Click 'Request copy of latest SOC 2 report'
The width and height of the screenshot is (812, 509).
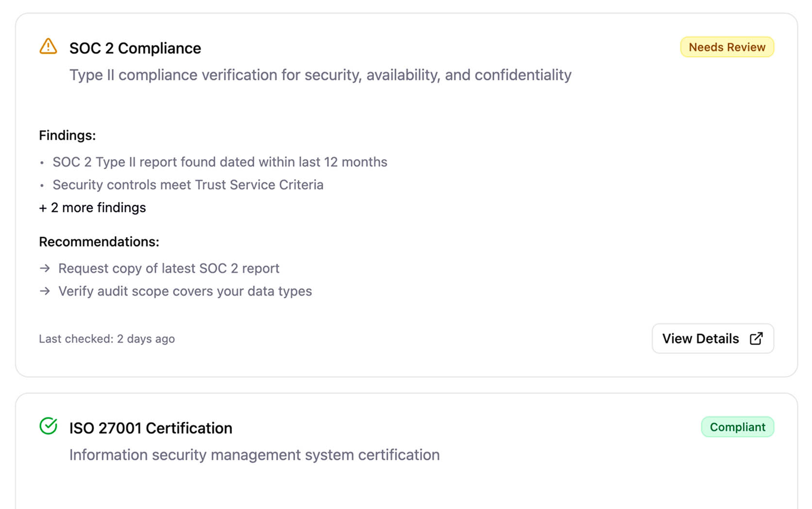[168, 268]
